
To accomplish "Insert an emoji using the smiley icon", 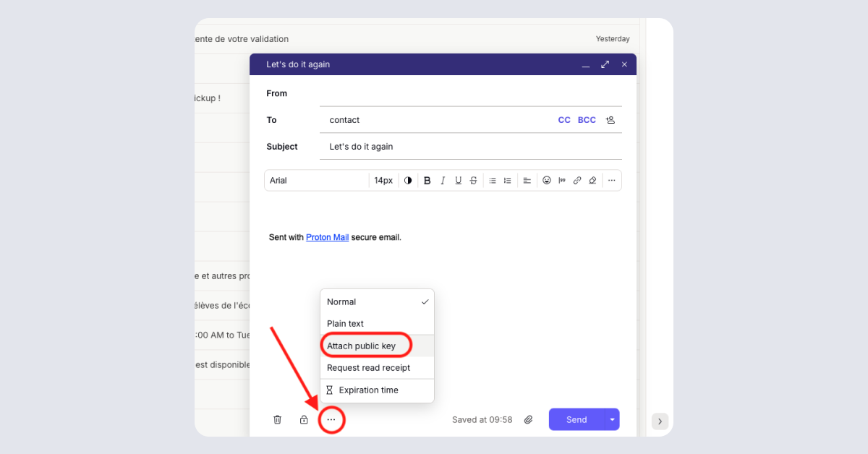I will click(547, 180).
